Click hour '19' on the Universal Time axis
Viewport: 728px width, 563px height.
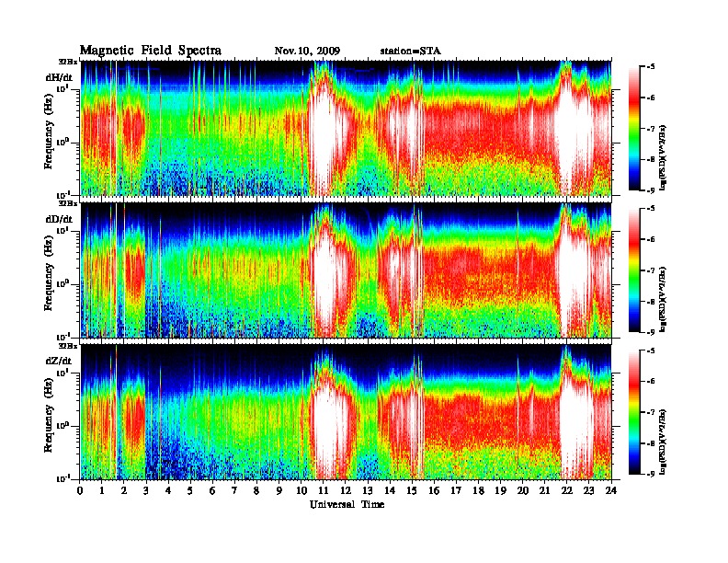500,491
